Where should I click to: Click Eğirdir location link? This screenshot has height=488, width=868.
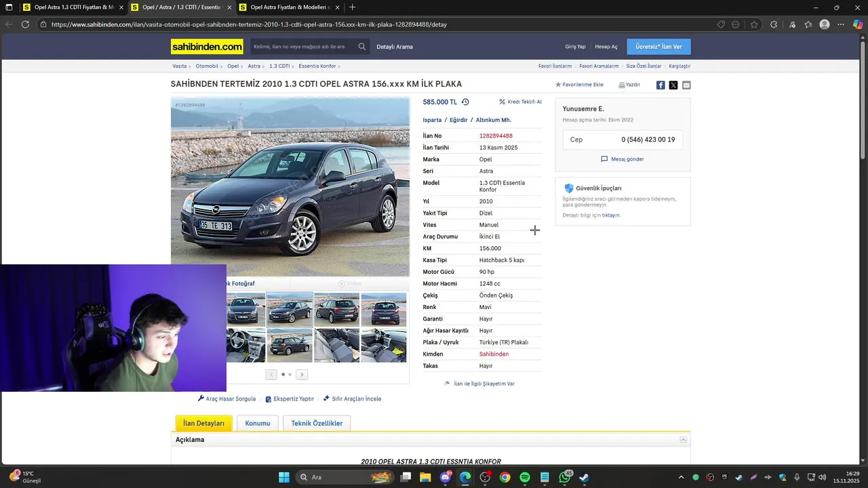point(458,120)
